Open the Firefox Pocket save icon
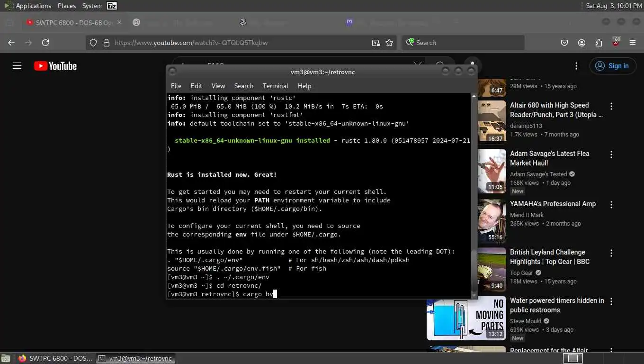Image resolution: width=644 pixels, height=364 pixels. pos(564,43)
